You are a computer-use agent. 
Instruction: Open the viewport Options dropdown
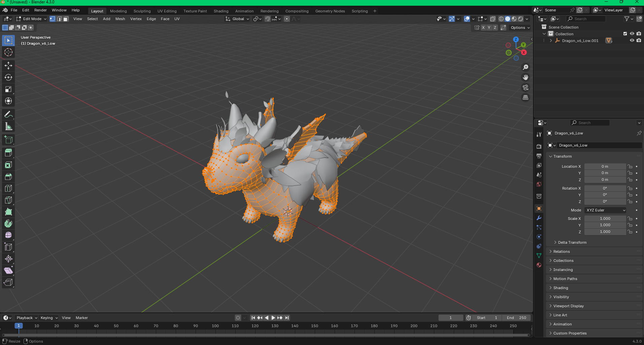tap(520, 28)
